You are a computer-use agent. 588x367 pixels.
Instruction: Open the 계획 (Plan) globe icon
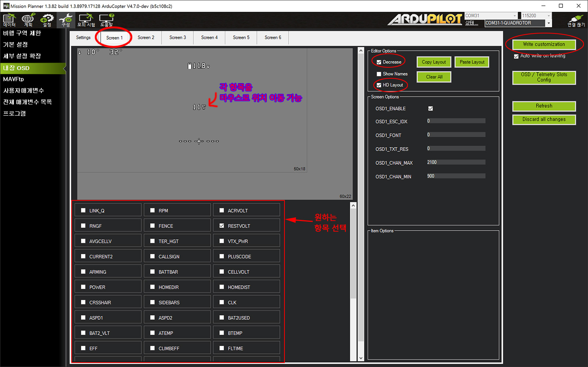(x=28, y=20)
